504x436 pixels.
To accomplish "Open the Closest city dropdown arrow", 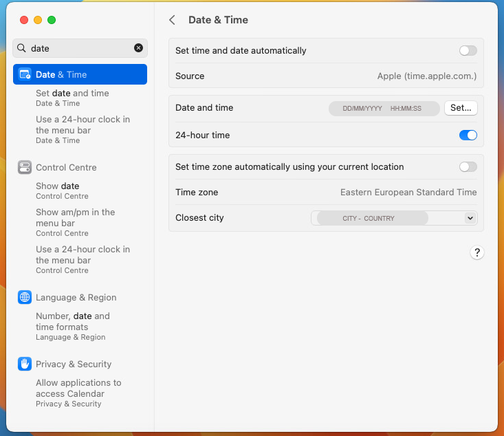I will pyautogui.click(x=470, y=218).
